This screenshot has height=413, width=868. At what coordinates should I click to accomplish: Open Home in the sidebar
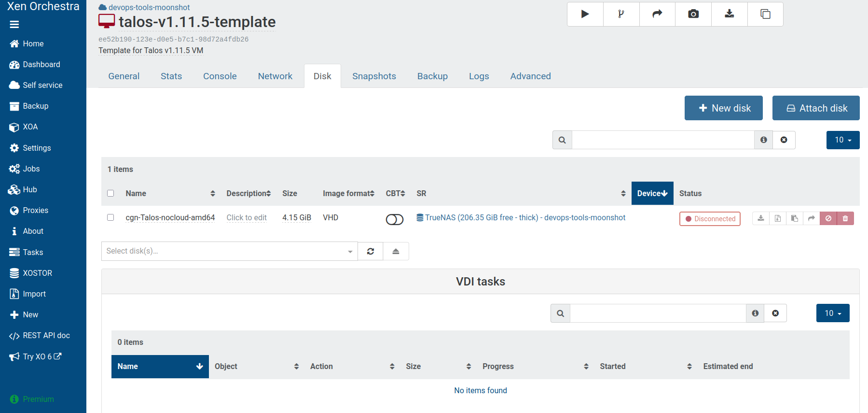27,43
